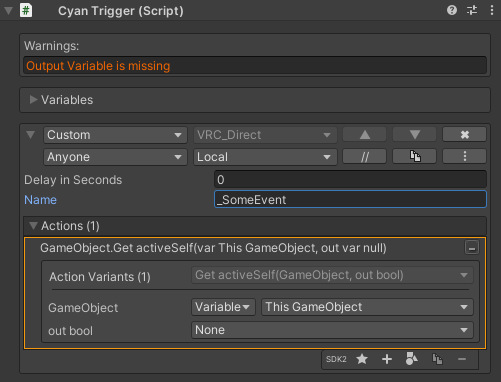Open the VRC_Direct dropdown
The height and width of the screenshot is (382, 501).
(x=265, y=135)
